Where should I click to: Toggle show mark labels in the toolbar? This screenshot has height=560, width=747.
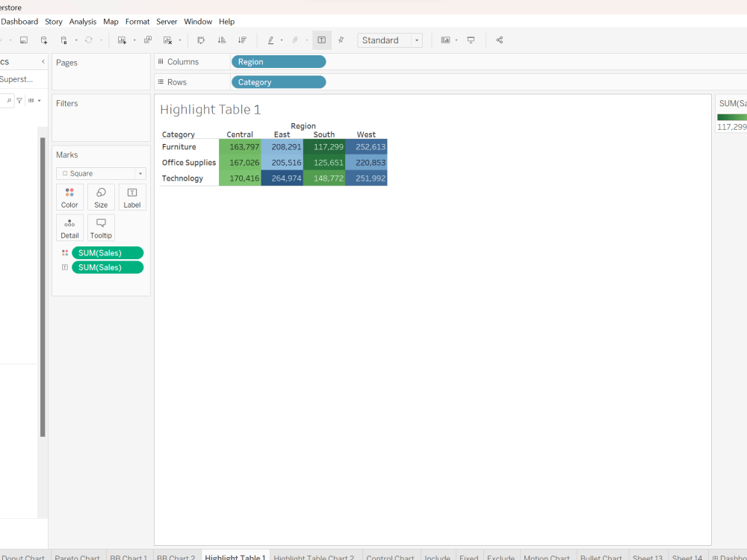[x=322, y=40]
